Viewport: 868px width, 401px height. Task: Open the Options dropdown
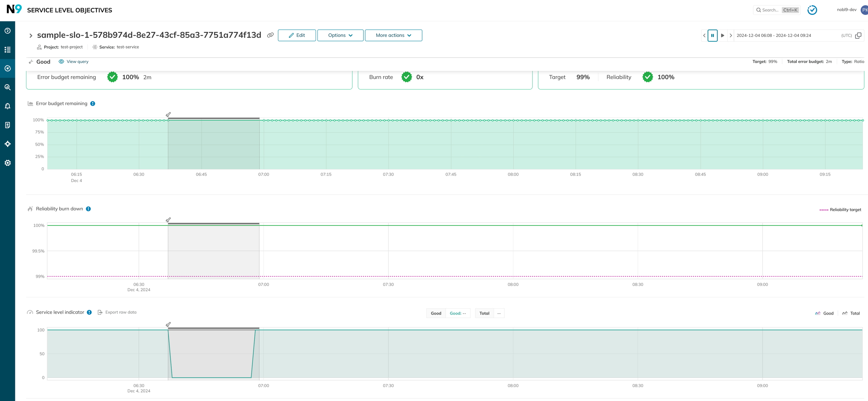[340, 35]
